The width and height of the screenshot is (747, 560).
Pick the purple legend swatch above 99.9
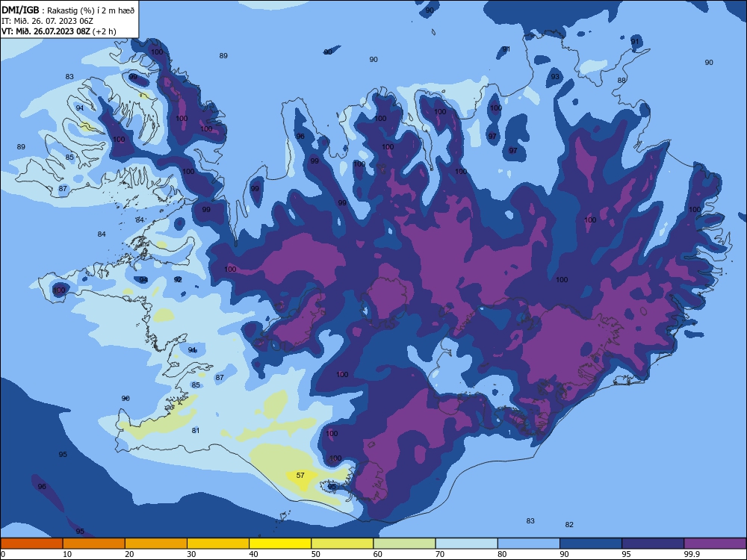pyautogui.click(x=715, y=544)
